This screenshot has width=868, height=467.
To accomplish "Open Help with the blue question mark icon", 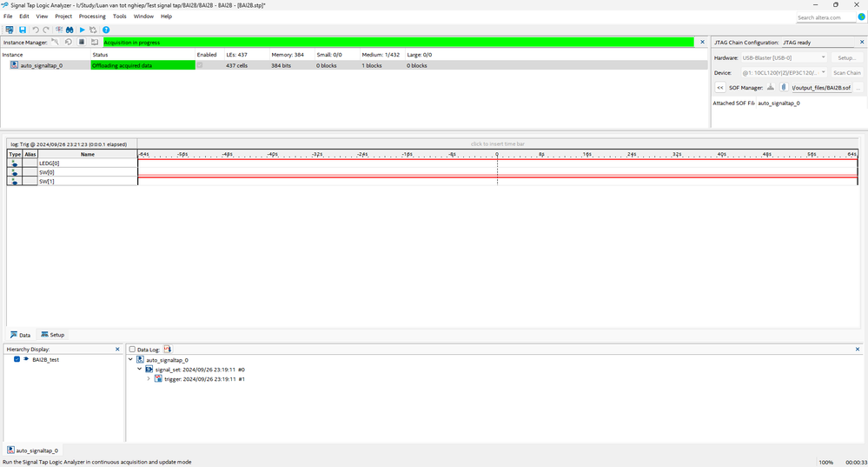I will [106, 30].
